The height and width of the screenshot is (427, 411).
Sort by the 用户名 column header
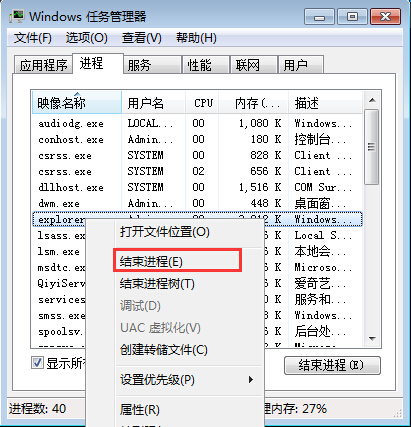(153, 103)
